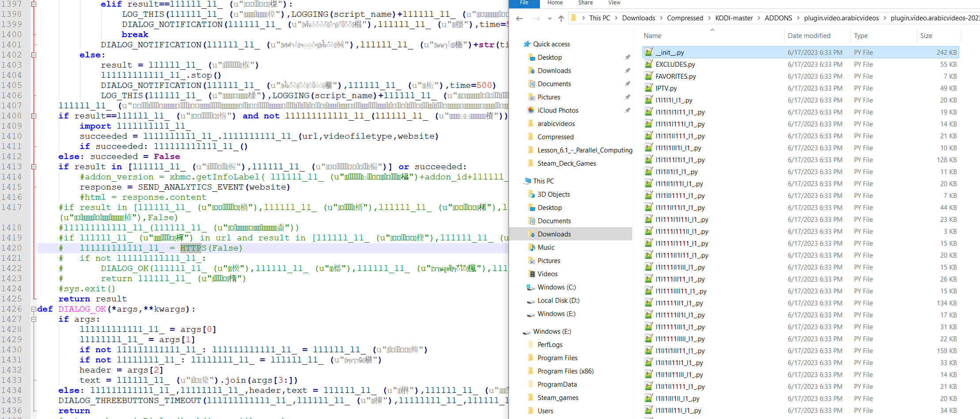This screenshot has width=980, height=419.
Task: Collapse the 'if args' fold at line 1427
Action: 34,319
